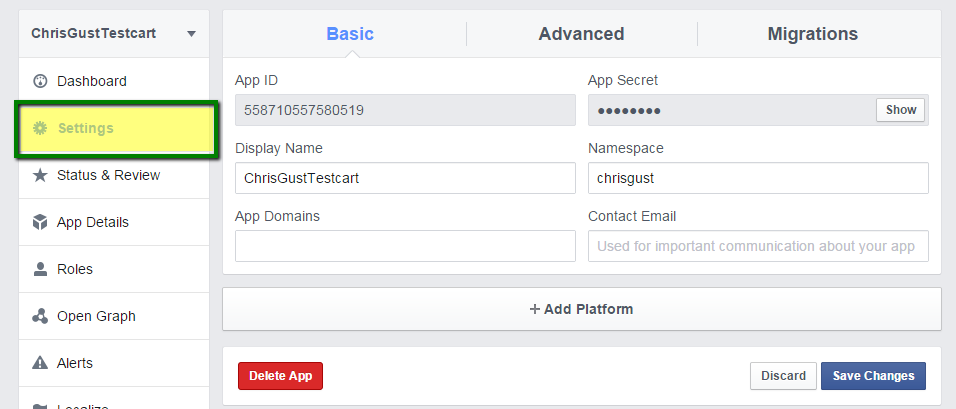Click the Contact Email label
This screenshot has width=956, height=409.
point(632,216)
